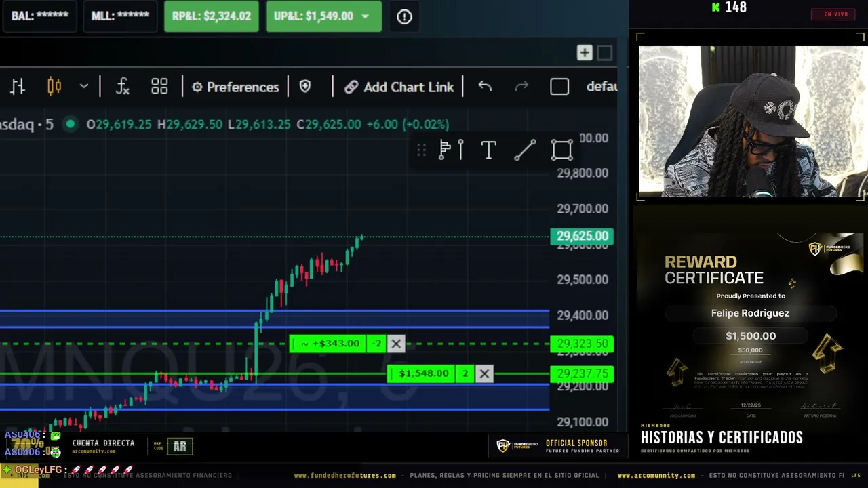Click the 29,500.00 price axis label
Screen dimensions: 868x488
[583, 279]
